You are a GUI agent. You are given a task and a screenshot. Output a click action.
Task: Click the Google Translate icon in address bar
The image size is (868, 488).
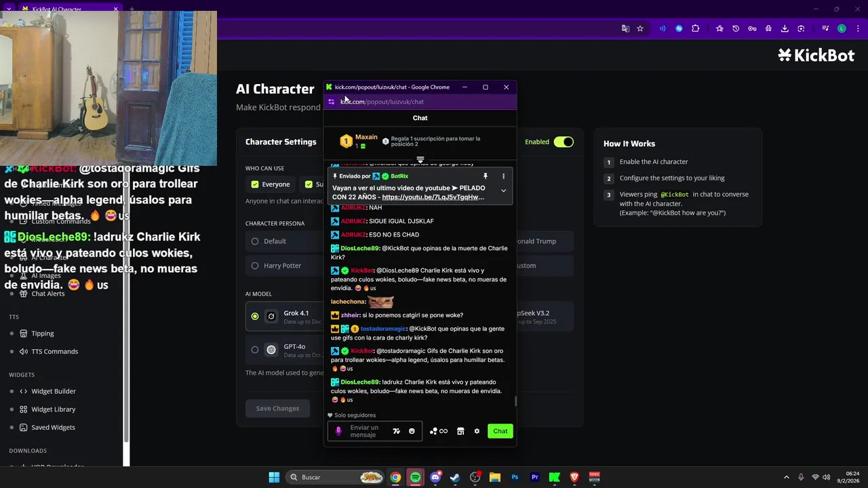coord(626,28)
